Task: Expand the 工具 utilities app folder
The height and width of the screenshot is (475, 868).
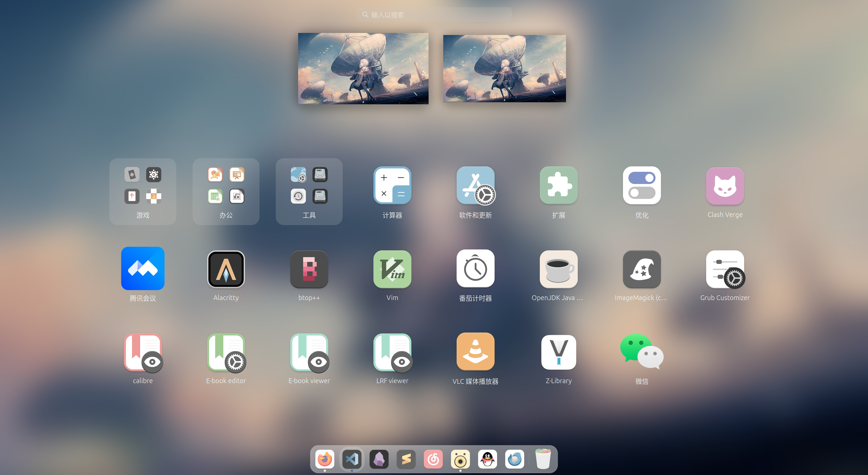Action: tap(309, 191)
